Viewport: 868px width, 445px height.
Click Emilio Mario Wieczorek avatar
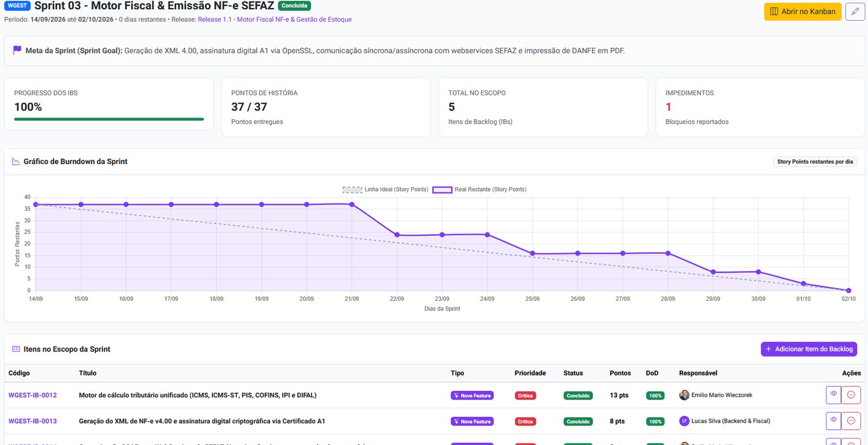(684, 395)
